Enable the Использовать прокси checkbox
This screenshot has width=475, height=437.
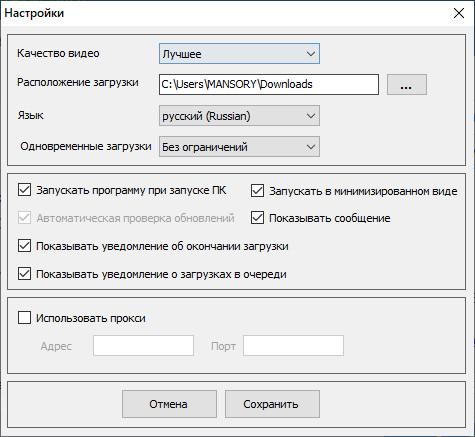point(24,318)
